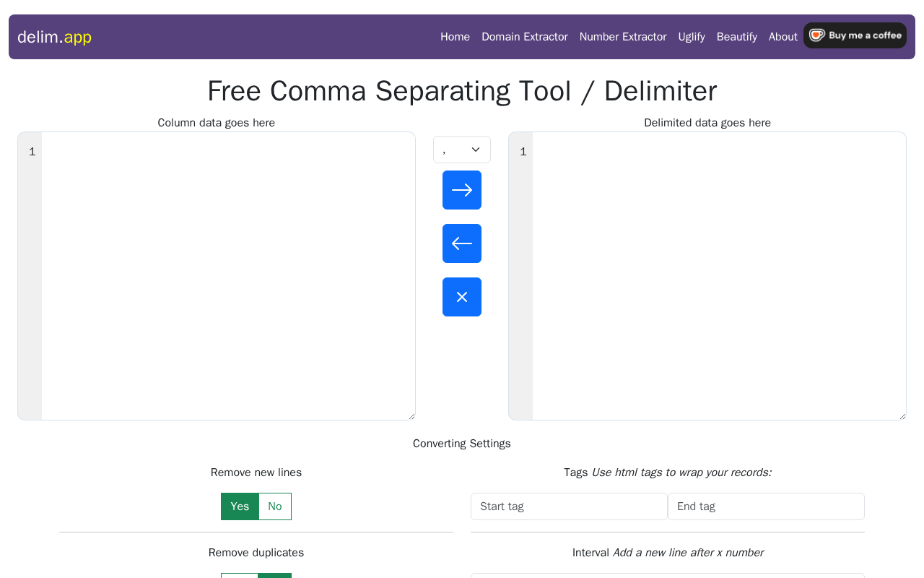The height and width of the screenshot is (578, 924).
Task: Click the column data textarea resize handle
Action: [411, 416]
